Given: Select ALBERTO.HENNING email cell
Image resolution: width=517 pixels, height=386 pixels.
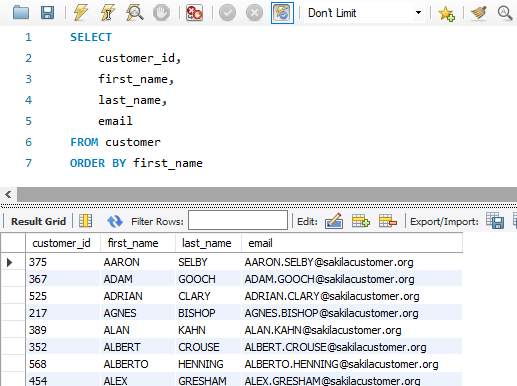Looking at the screenshot, I should click(352, 364).
